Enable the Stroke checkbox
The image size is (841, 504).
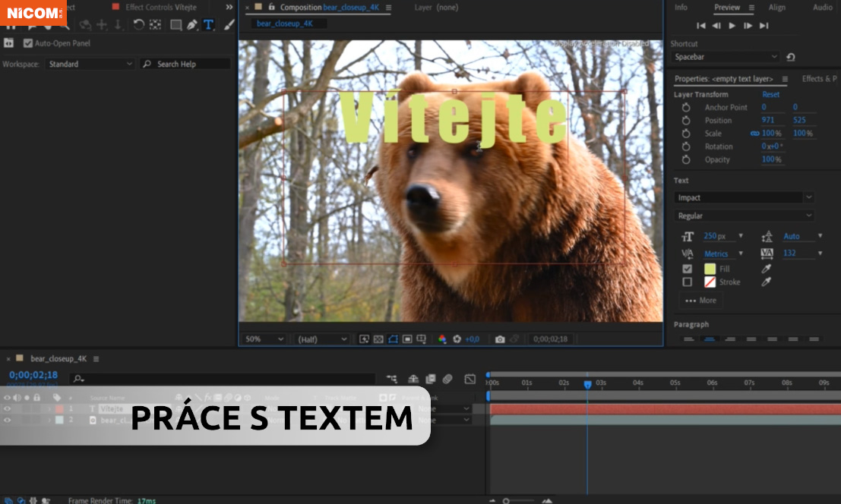pos(687,282)
